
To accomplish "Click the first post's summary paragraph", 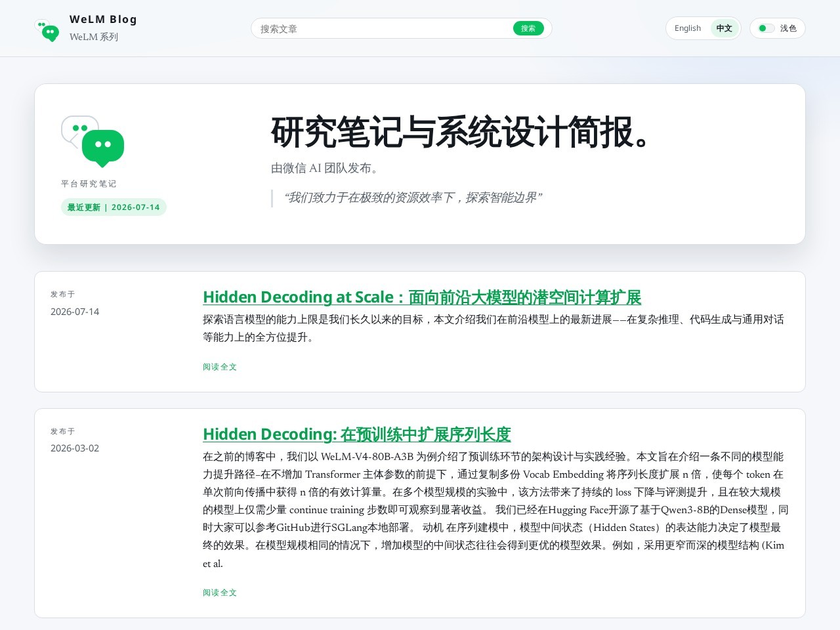I will coord(493,328).
